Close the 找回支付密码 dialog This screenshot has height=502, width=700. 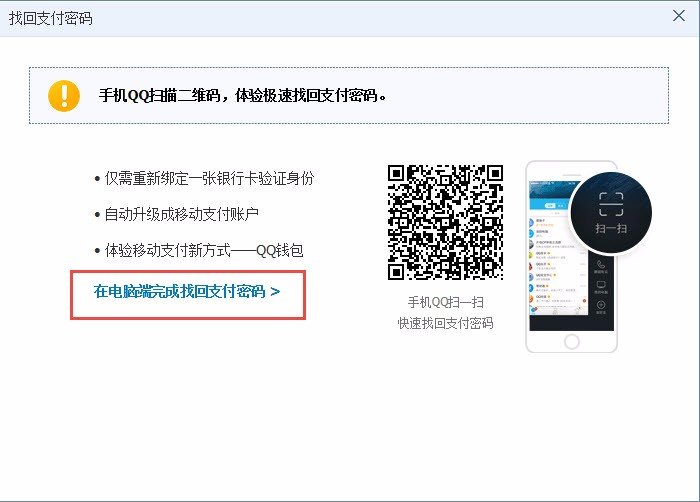[x=679, y=16]
